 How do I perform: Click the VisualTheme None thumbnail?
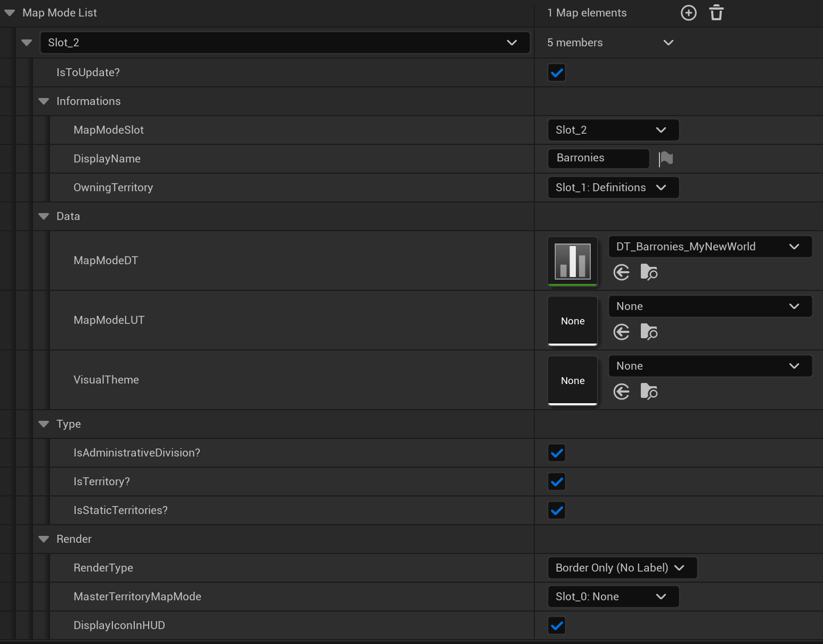coord(573,380)
